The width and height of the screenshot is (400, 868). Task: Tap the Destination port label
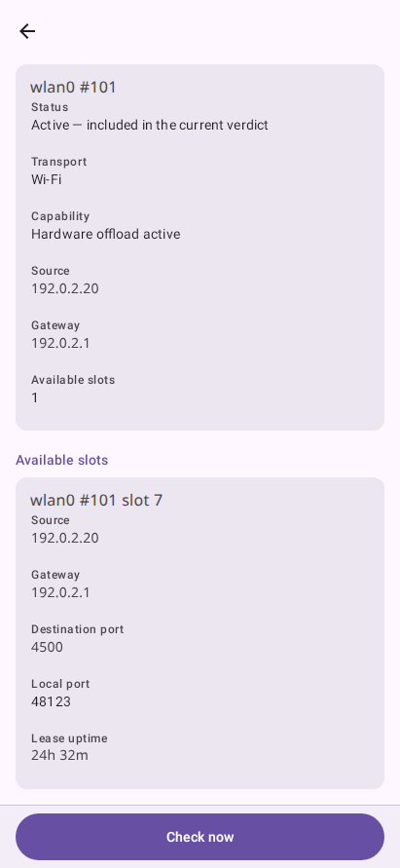point(78,629)
